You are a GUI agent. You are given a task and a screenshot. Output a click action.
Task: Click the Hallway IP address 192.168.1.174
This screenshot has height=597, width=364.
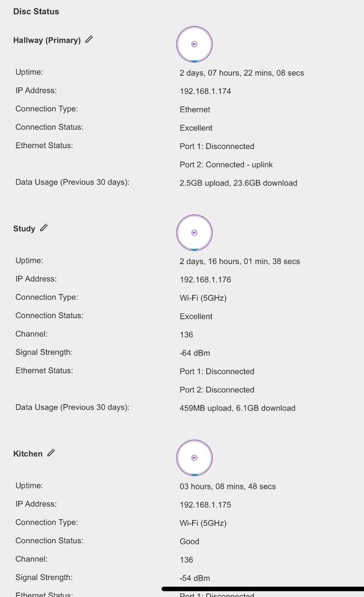point(205,91)
